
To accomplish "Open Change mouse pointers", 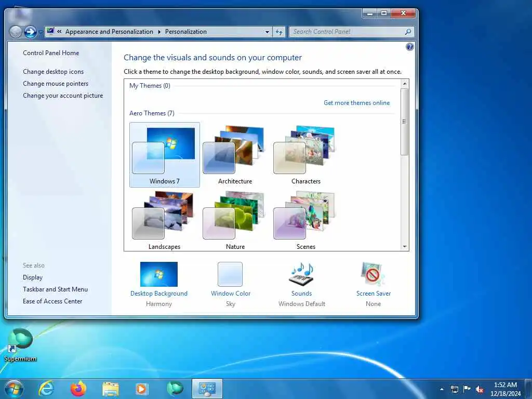I will 56,84.
